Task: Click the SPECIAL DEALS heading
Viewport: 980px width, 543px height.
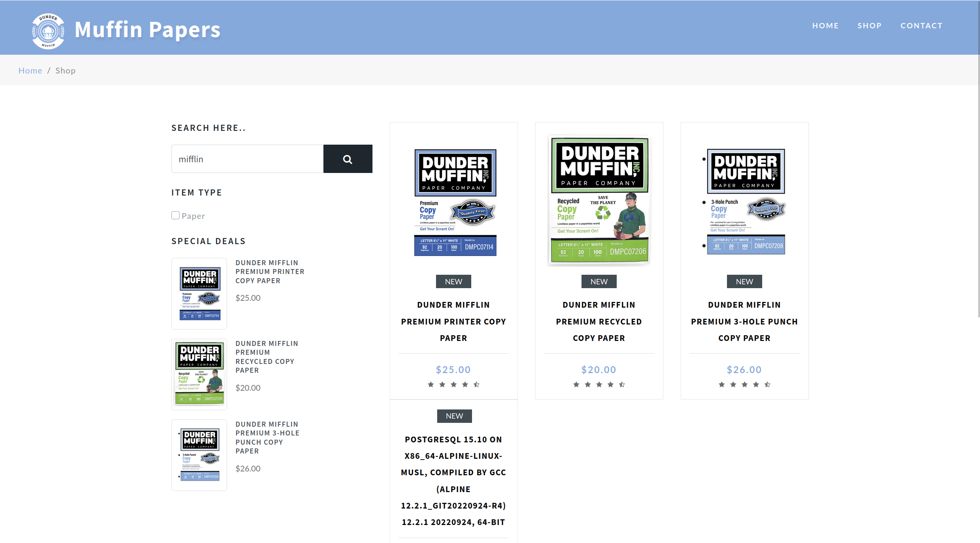Action: [209, 241]
